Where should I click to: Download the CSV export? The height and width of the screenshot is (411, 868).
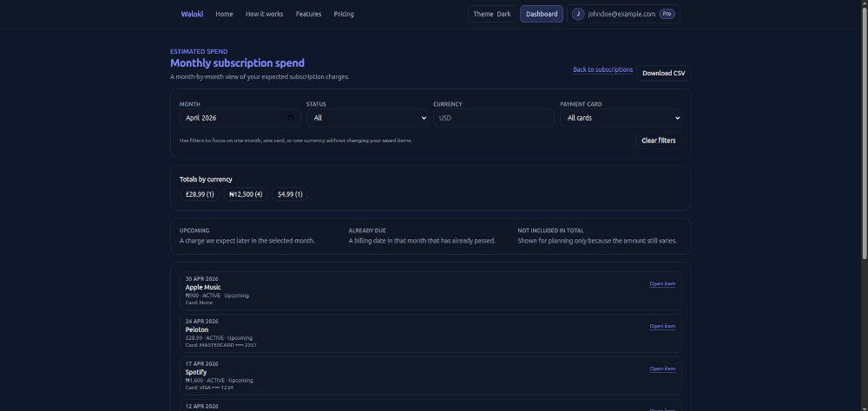tap(663, 73)
